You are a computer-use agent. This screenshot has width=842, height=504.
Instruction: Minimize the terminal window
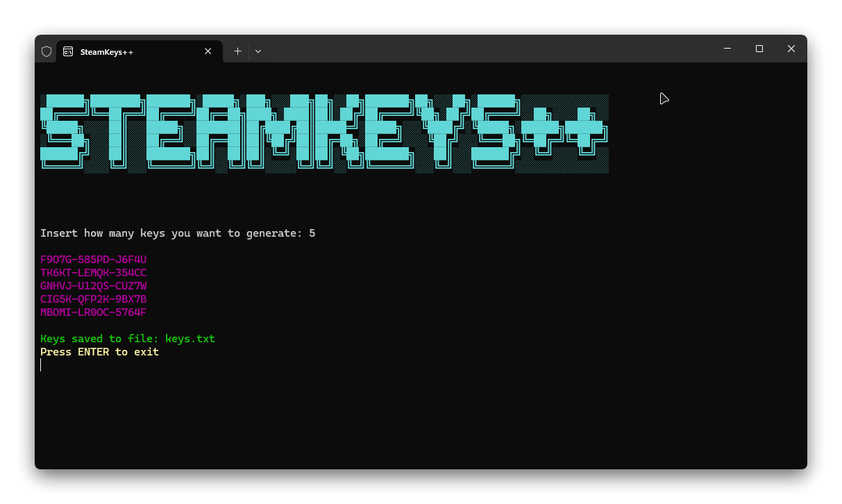[x=727, y=49]
